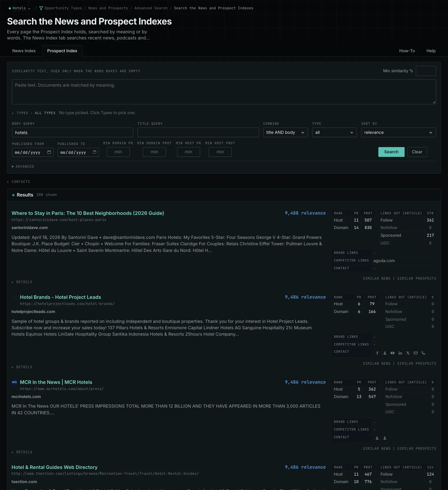Open the How-To page
This screenshot has height=490, width=448.
tap(407, 51)
